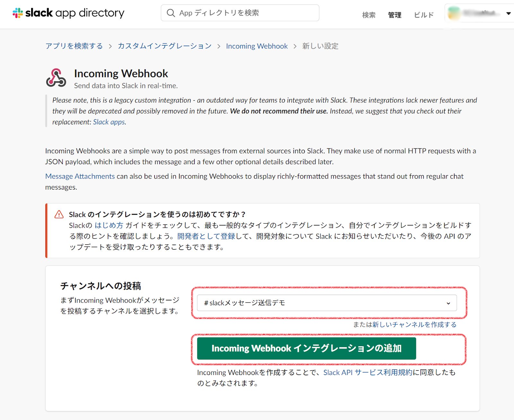This screenshot has height=420, width=514.
Task: Go to カスタムインテグレーション breadcrumb
Action: [x=164, y=46]
